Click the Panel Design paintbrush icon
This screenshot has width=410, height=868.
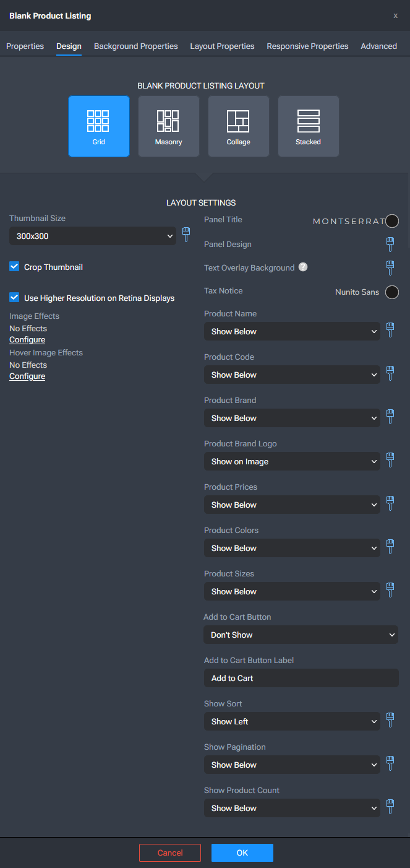390,244
